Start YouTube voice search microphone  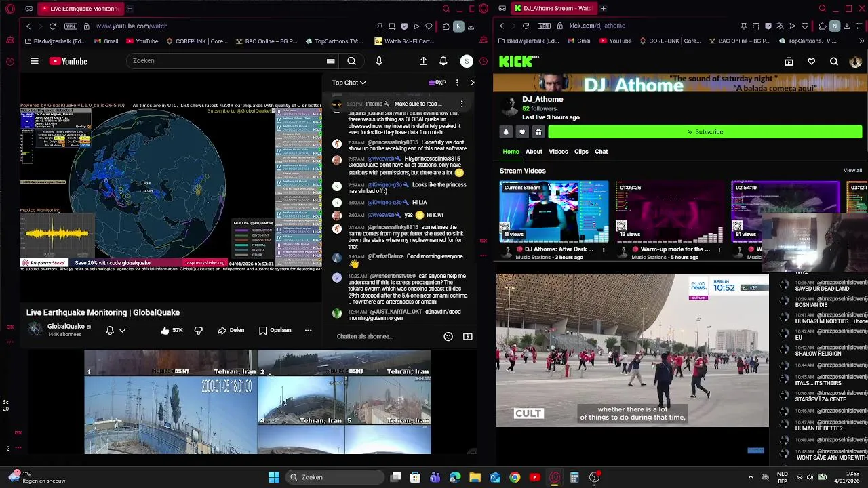coord(379,61)
